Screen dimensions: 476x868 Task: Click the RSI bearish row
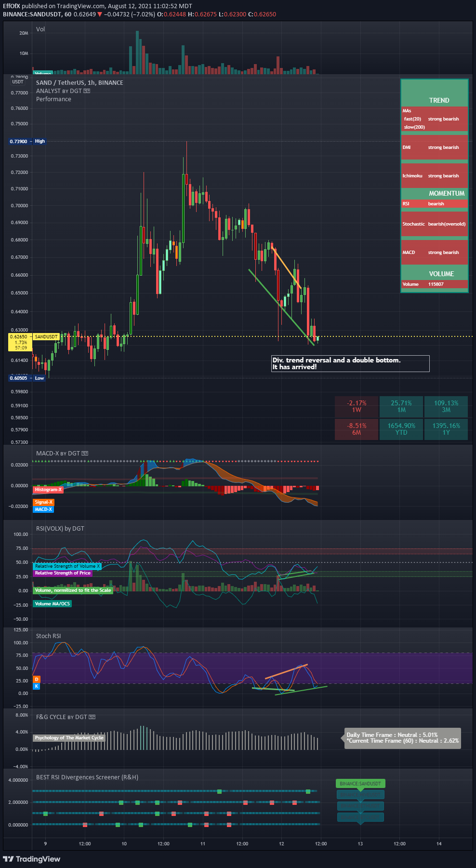tap(435, 204)
